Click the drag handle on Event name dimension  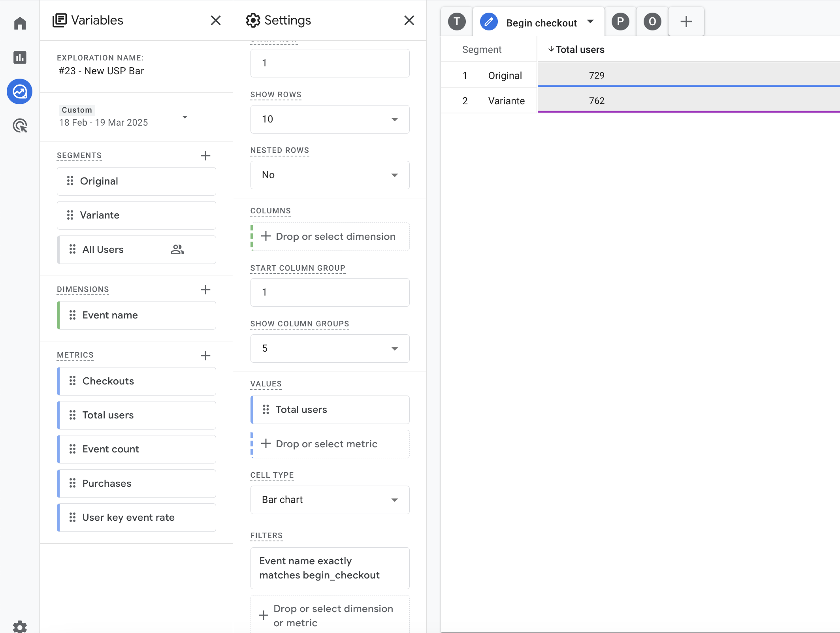(73, 315)
